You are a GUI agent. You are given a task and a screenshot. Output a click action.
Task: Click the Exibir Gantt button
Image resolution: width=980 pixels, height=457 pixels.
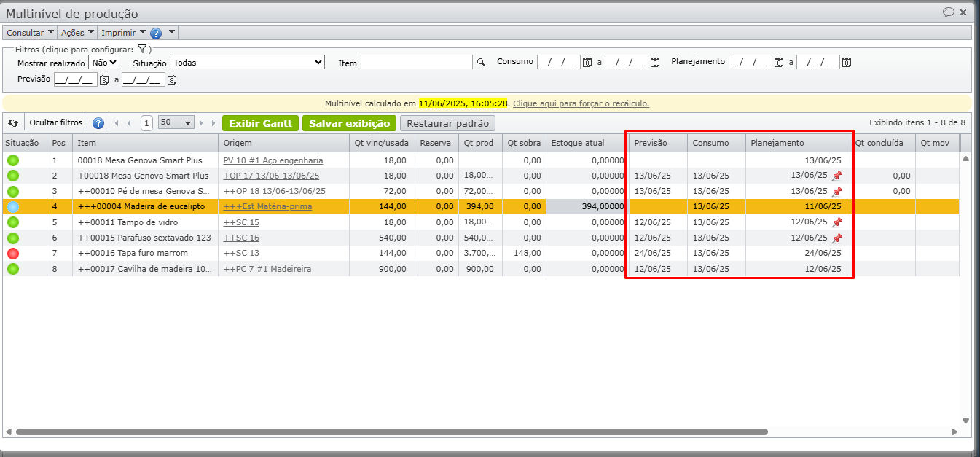pos(260,123)
